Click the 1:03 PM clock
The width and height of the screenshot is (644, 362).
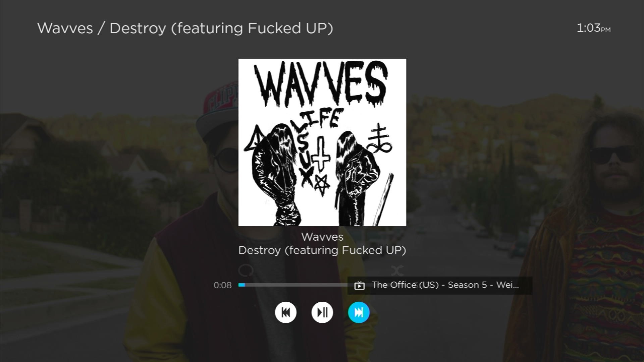[x=593, y=28]
